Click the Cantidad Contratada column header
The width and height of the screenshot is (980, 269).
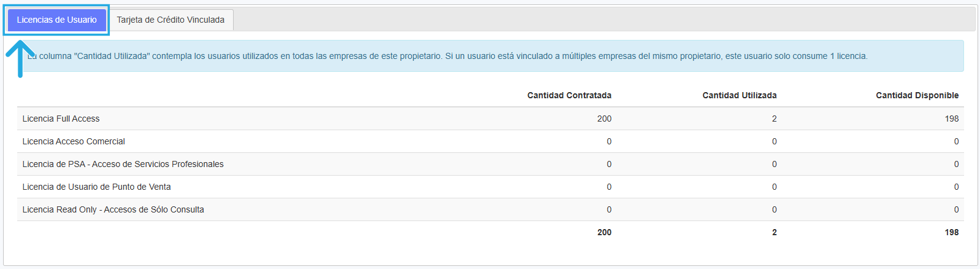pos(569,95)
